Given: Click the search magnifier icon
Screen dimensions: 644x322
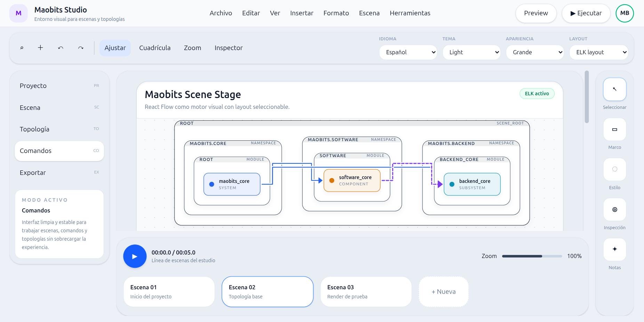Looking at the screenshot, I should coord(22,48).
